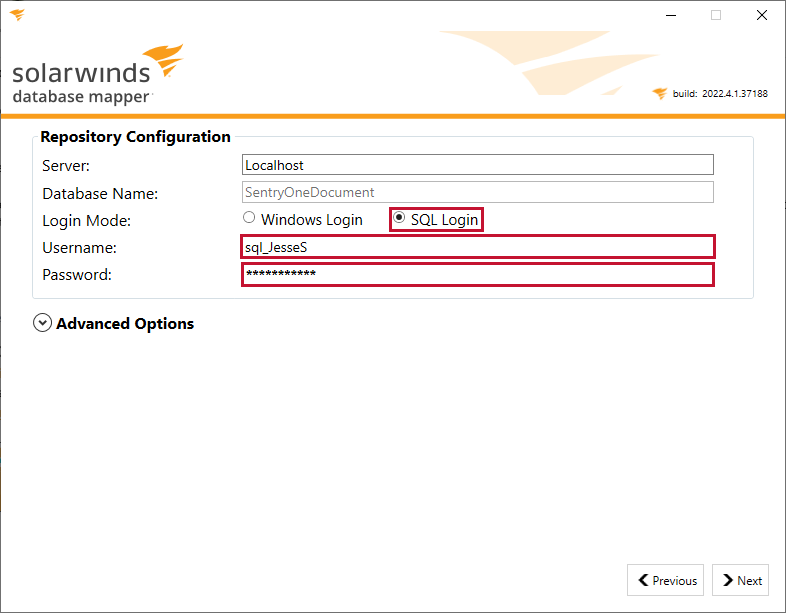Click the SolarWinds icon in title bar
Image resolution: width=786 pixels, height=613 pixels.
coord(17,15)
